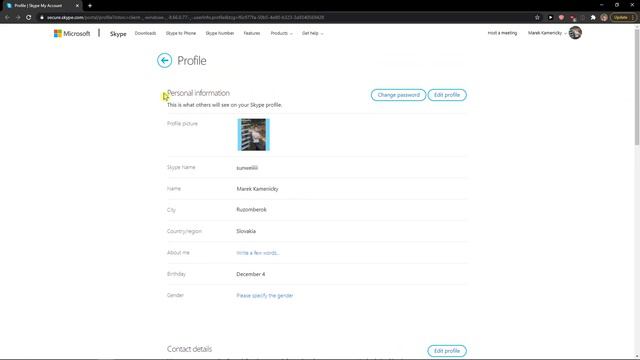Open the Marek Kamenicky account dropdown
The height and width of the screenshot is (360, 640).
click(x=547, y=33)
